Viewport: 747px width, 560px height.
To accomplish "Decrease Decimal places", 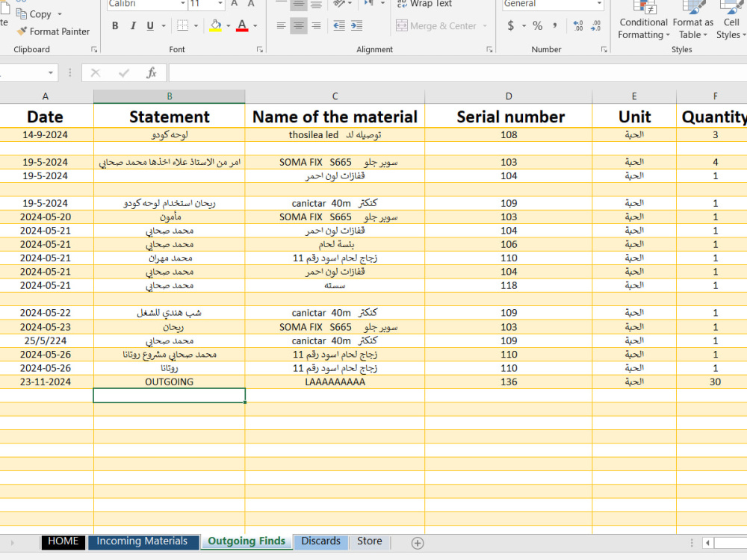I will coord(595,25).
